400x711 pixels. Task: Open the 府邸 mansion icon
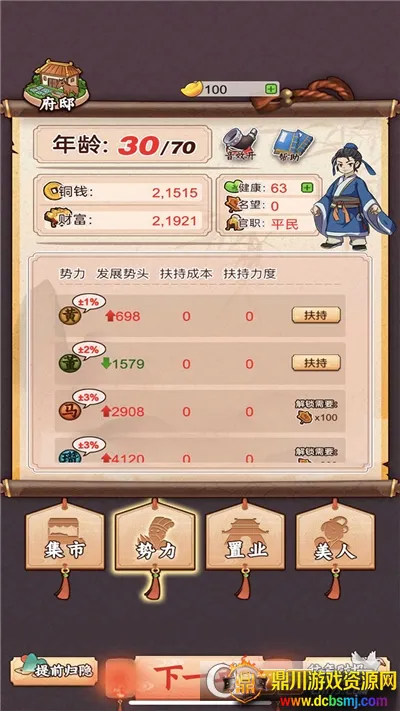[56, 85]
